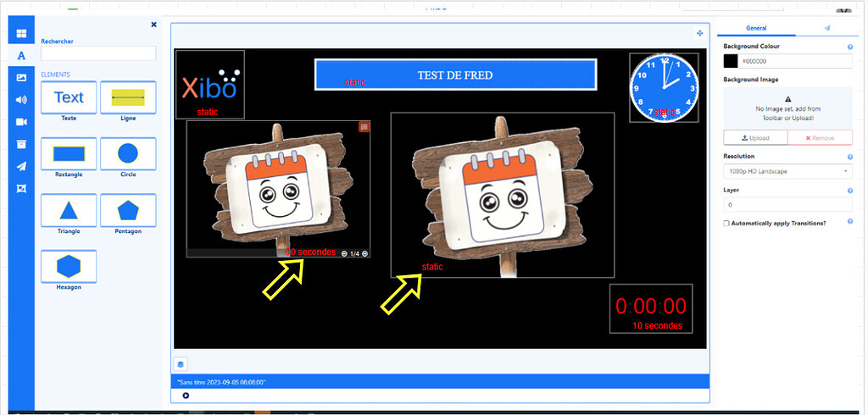This screenshot has height=415, width=868.
Task: Go to previous widget in 1/4 pager
Action: 345,253
